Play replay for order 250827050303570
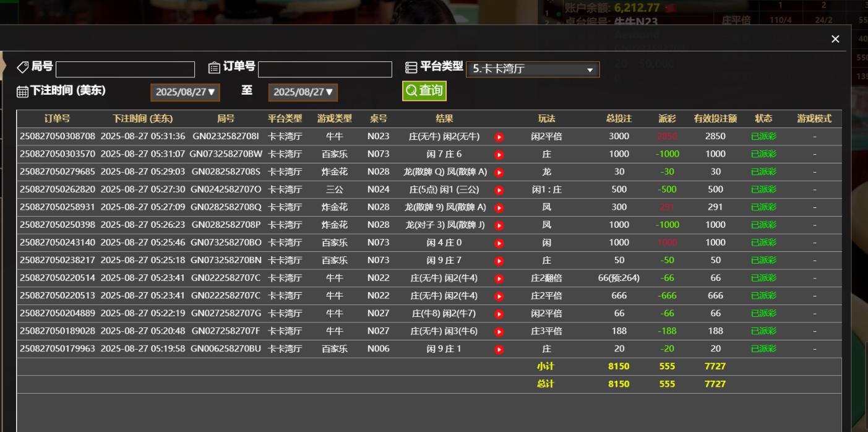Viewport: 868px width, 432px height. [x=499, y=155]
